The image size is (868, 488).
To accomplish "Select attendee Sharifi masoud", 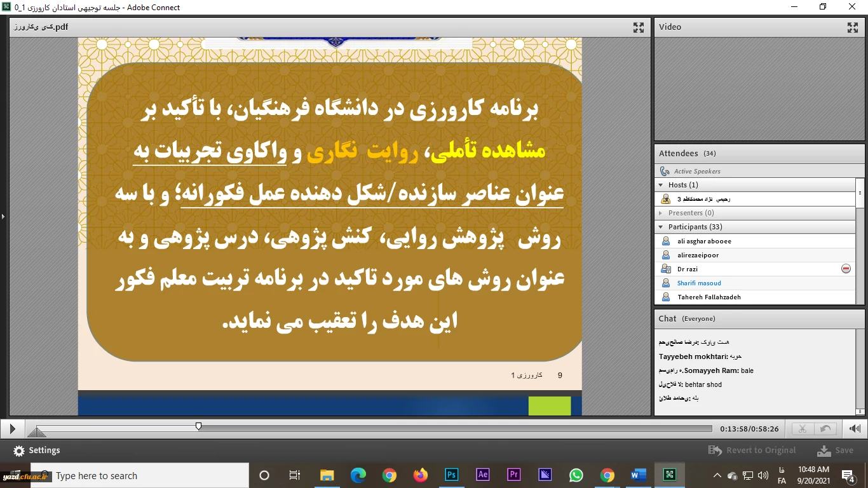I will pyautogui.click(x=698, y=283).
